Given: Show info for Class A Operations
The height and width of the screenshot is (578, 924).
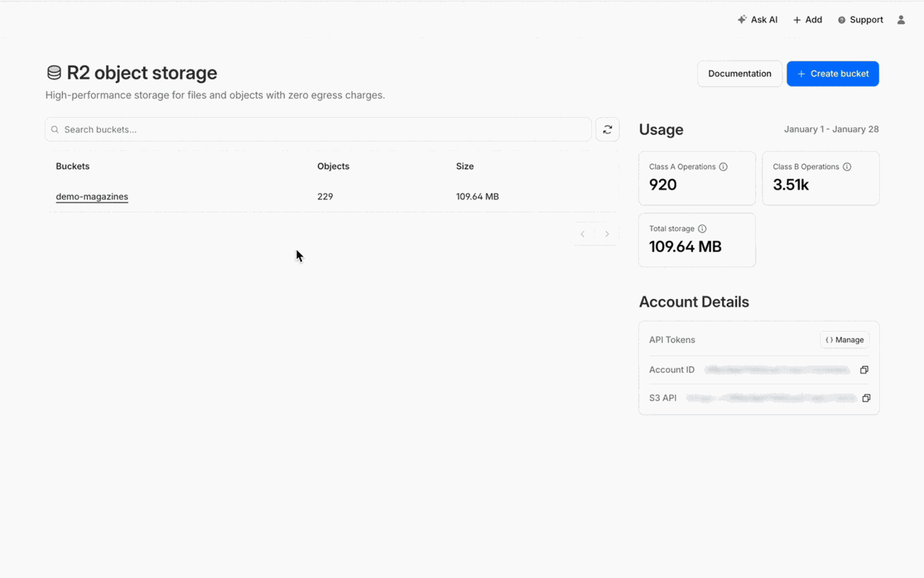Looking at the screenshot, I should (723, 167).
